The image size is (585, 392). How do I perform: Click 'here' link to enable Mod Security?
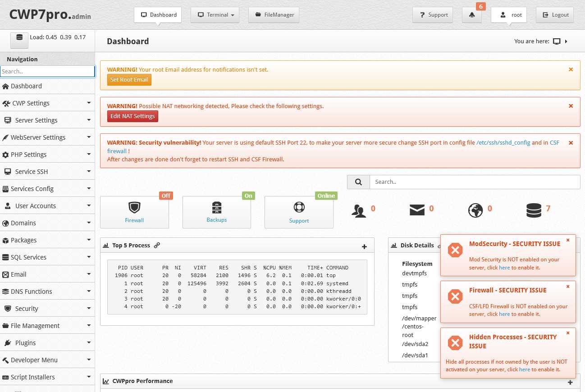click(504, 268)
